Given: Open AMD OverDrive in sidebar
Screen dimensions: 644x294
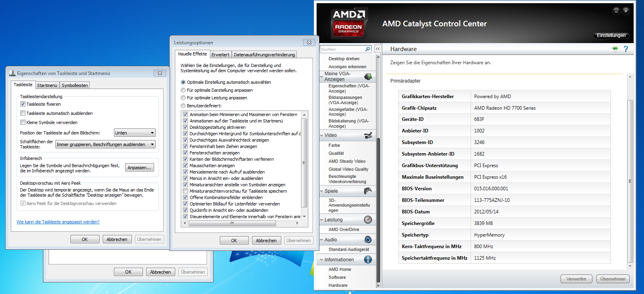Looking at the screenshot, I should [x=344, y=229].
